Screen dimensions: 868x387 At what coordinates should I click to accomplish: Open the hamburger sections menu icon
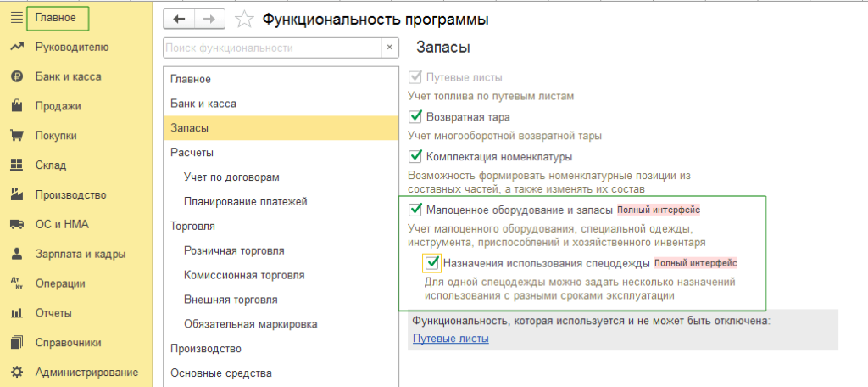click(17, 17)
